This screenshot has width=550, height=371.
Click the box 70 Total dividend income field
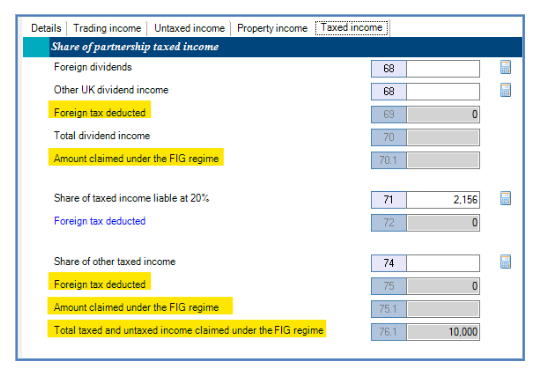(x=443, y=137)
